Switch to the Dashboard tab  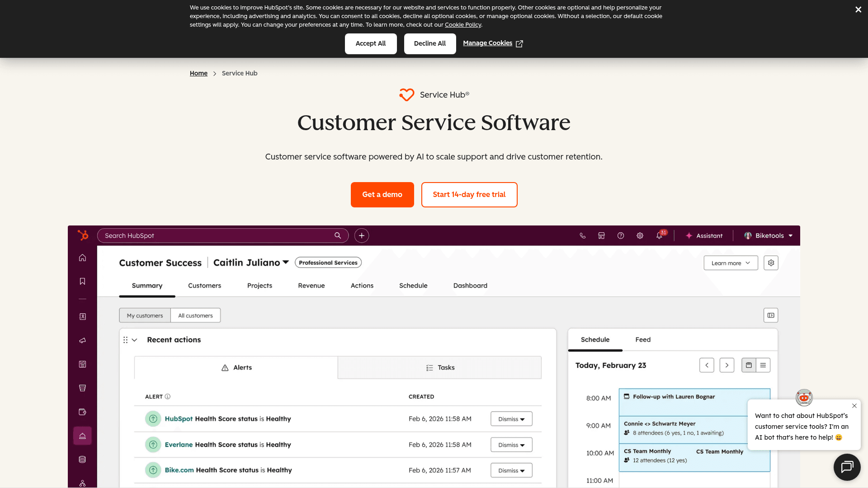coord(470,286)
